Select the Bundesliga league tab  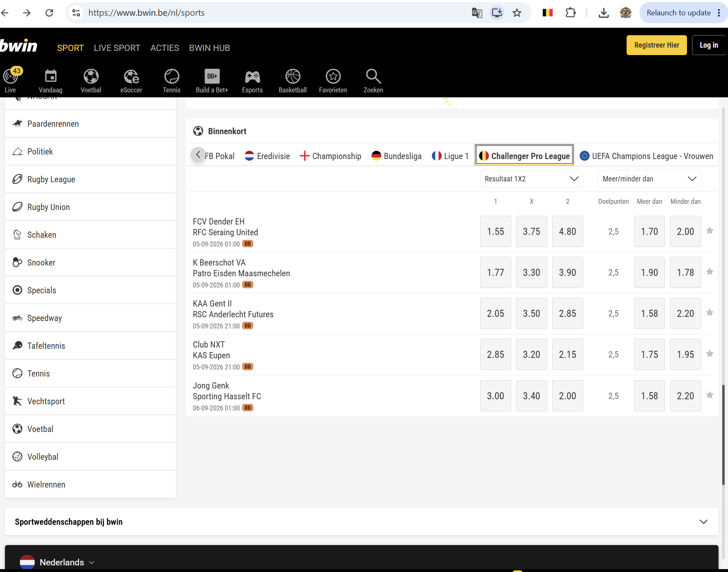[396, 156]
